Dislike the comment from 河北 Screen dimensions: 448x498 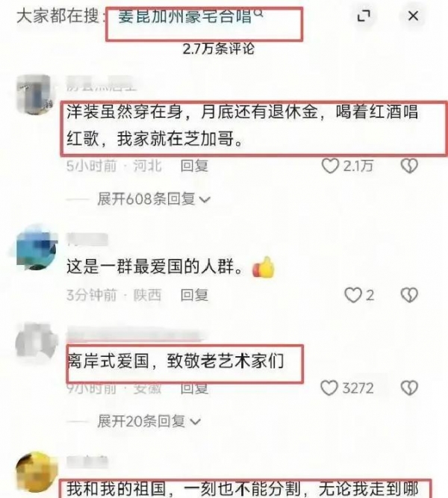coord(409,166)
